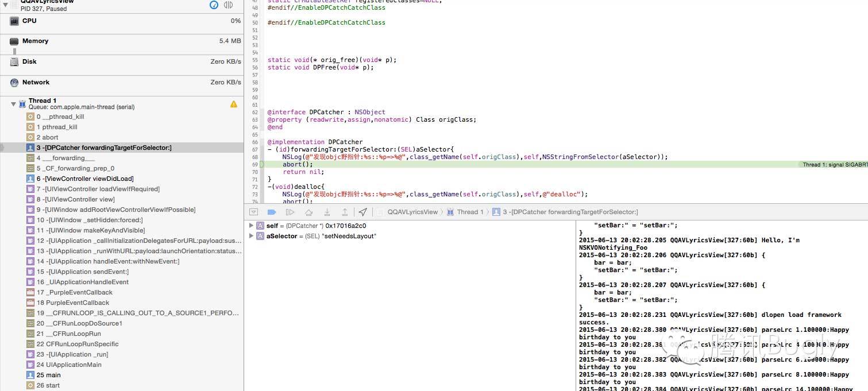Click the debug gauges icon beside QQAVLyricsView
This screenshot has width=868, height=391.
pos(214,5)
